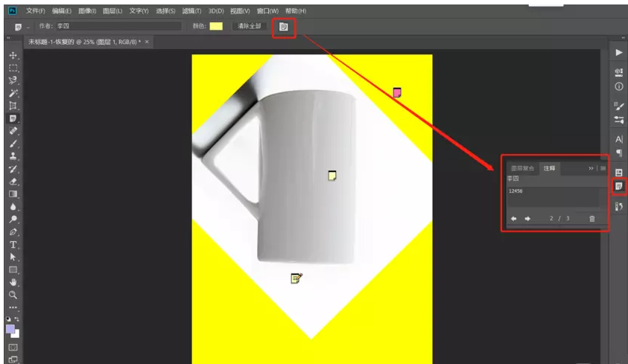Viewport: 628px width, 364px height.
Task: Go to next note with right arrow
Action: click(527, 219)
